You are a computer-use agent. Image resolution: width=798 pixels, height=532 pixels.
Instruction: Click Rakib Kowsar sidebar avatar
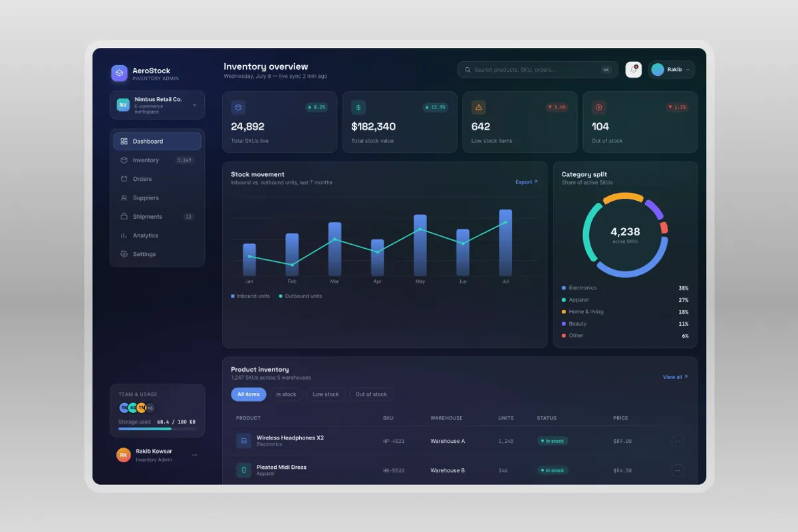(x=124, y=455)
